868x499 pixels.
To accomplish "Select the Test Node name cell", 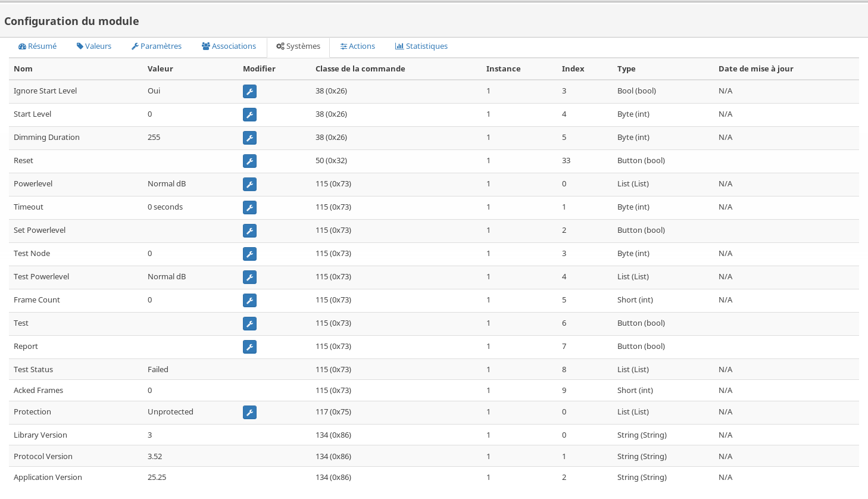I will tap(32, 254).
